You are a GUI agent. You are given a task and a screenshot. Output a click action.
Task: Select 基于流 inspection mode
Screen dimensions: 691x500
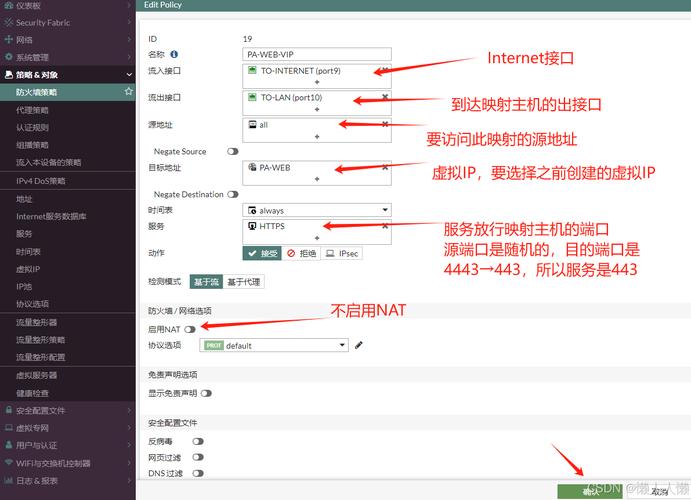pos(206,282)
